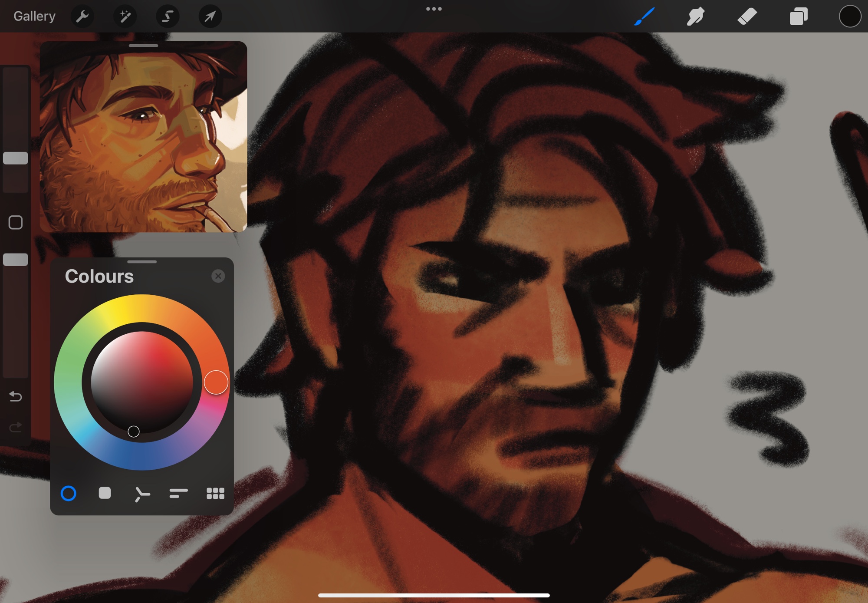Click the brush size slider handle
868x603 pixels.
tap(16, 158)
